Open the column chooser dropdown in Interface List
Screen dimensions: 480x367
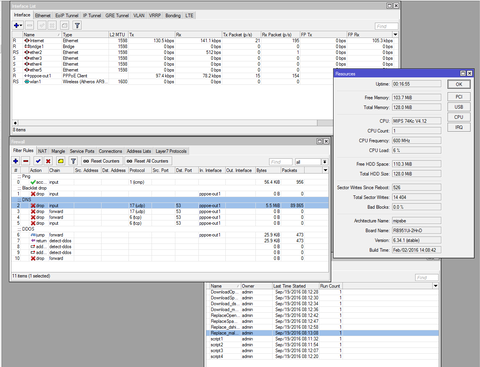click(395, 34)
